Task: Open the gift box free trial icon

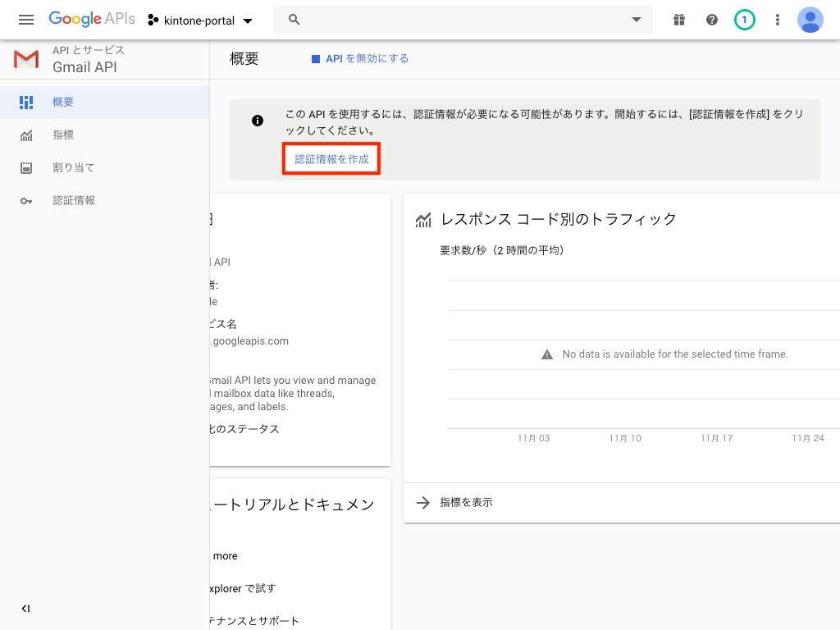Action: tap(678, 20)
